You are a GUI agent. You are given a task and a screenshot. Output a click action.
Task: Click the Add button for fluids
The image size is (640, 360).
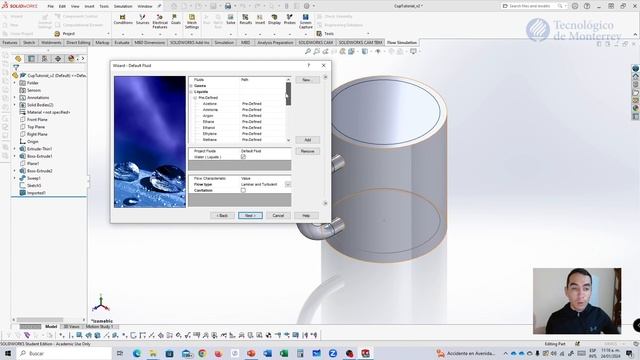(307, 140)
